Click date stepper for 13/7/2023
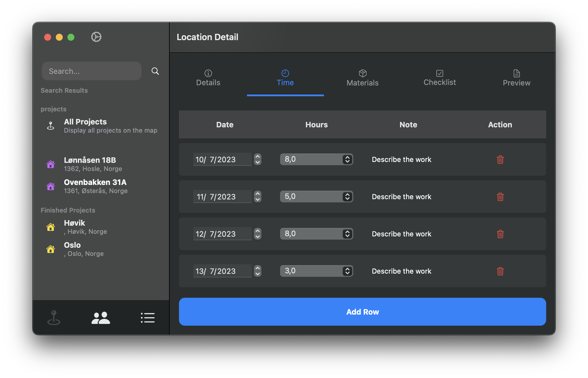The width and height of the screenshot is (588, 378). coord(258,271)
